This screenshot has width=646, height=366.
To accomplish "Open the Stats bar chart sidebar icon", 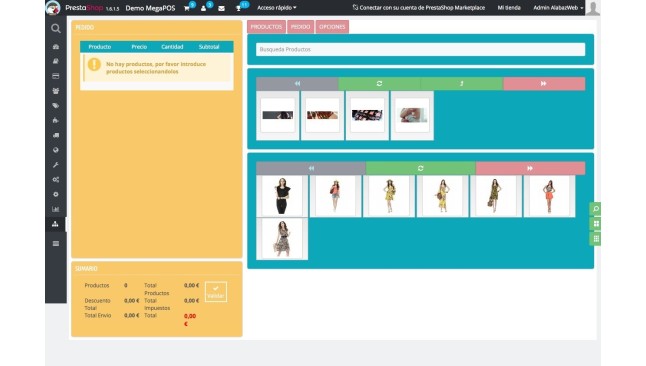I will 56,209.
